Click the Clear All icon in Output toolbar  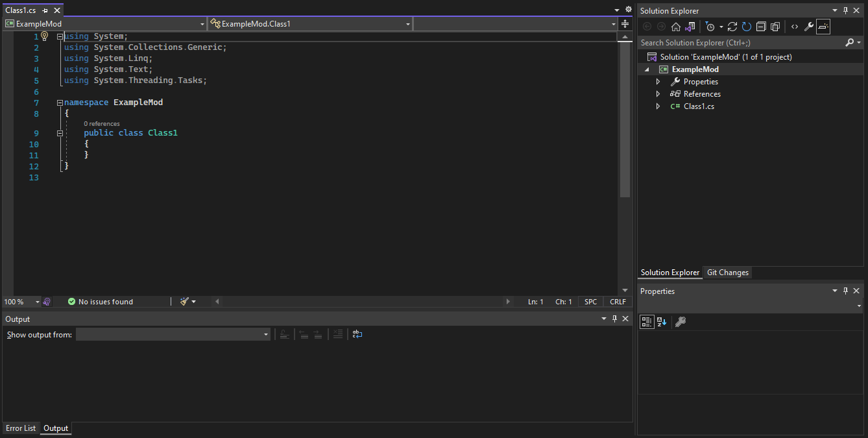(337, 334)
